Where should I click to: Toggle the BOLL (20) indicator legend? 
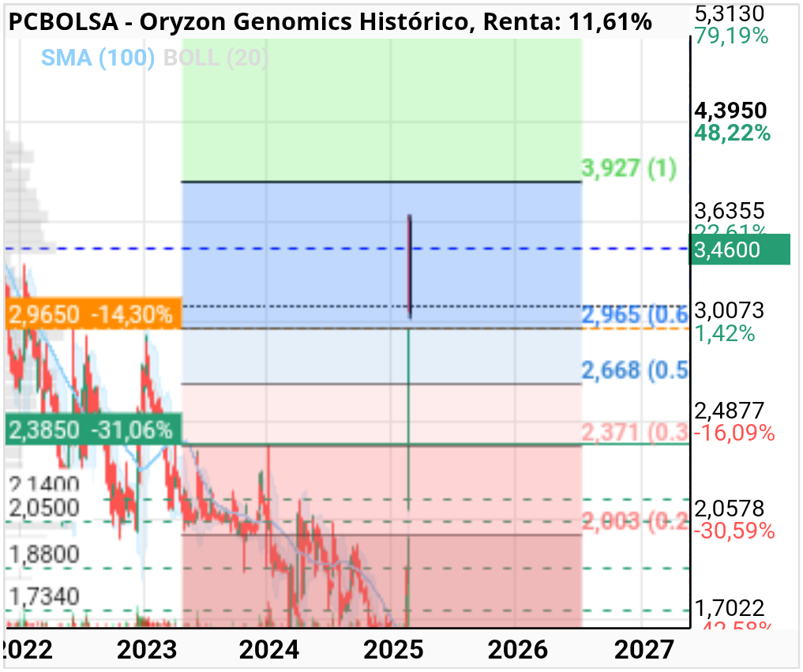click(x=216, y=58)
